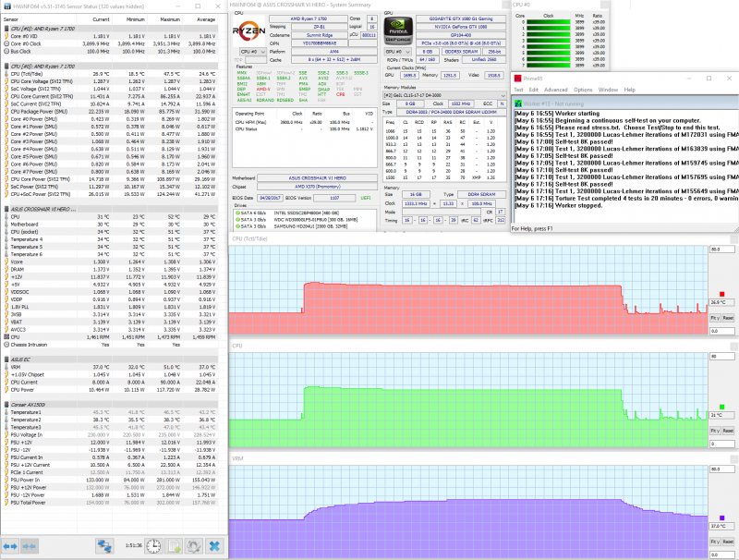Start logging with the sheet-plus icon
This screenshot has height=560, width=739.
(x=174, y=546)
